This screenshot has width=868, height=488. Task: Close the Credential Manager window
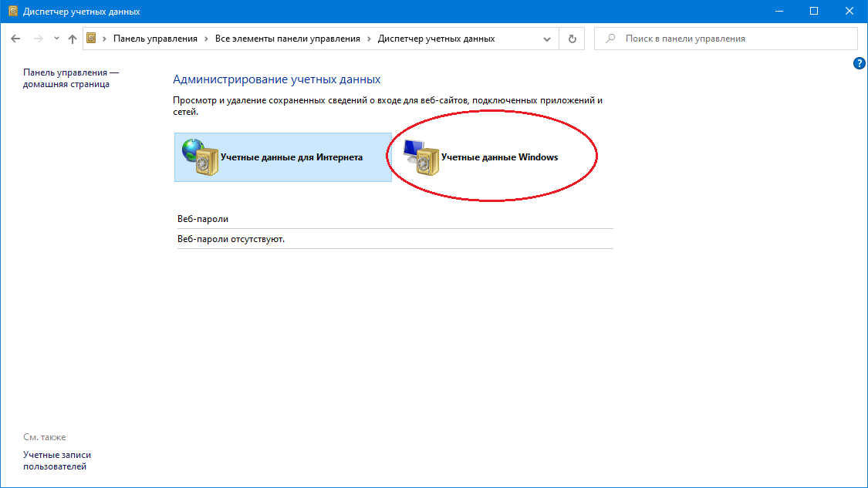(849, 11)
